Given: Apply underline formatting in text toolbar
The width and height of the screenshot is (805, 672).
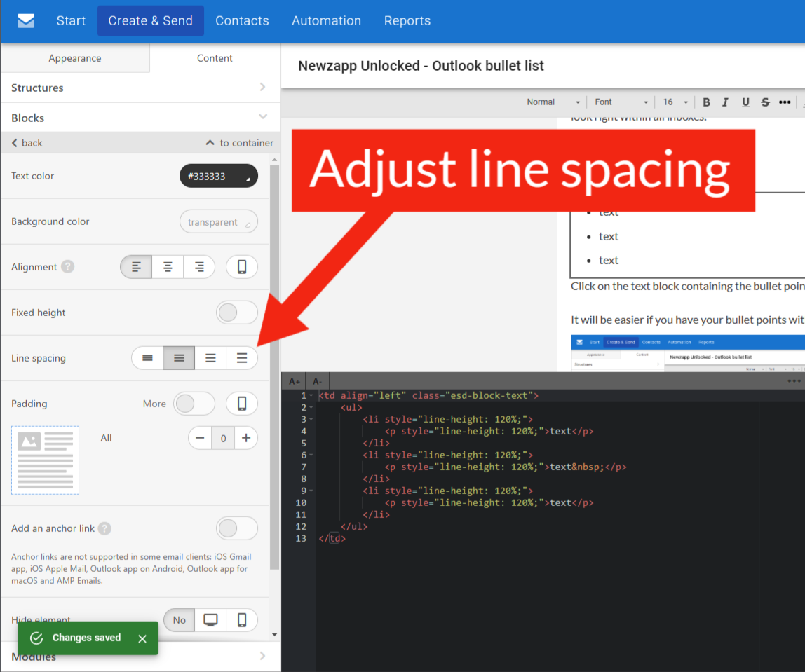Looking at the screenshot, I should (x=745, y=102).
